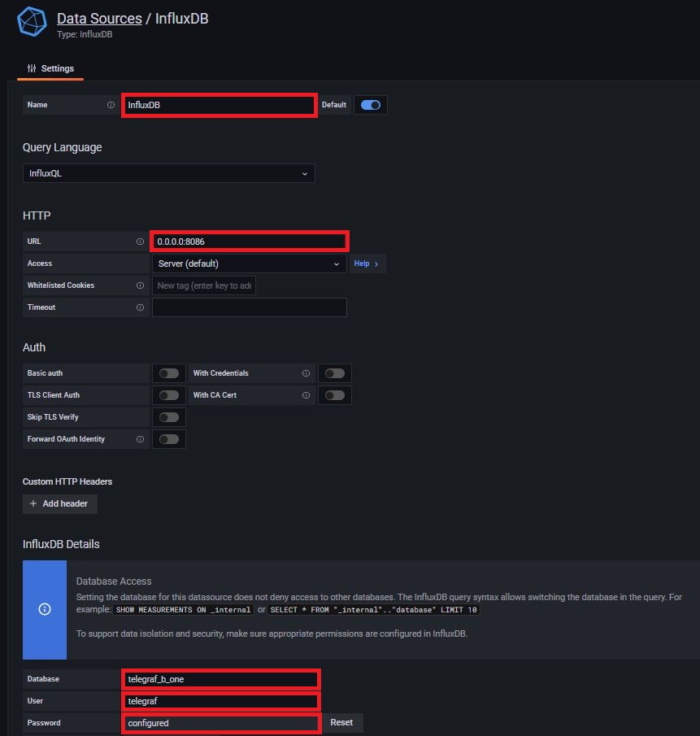Image resolution: width=700 pixels, height=736 pixels.
Task: Open the Access Server (default) dropdown
Action: (249, 263)
